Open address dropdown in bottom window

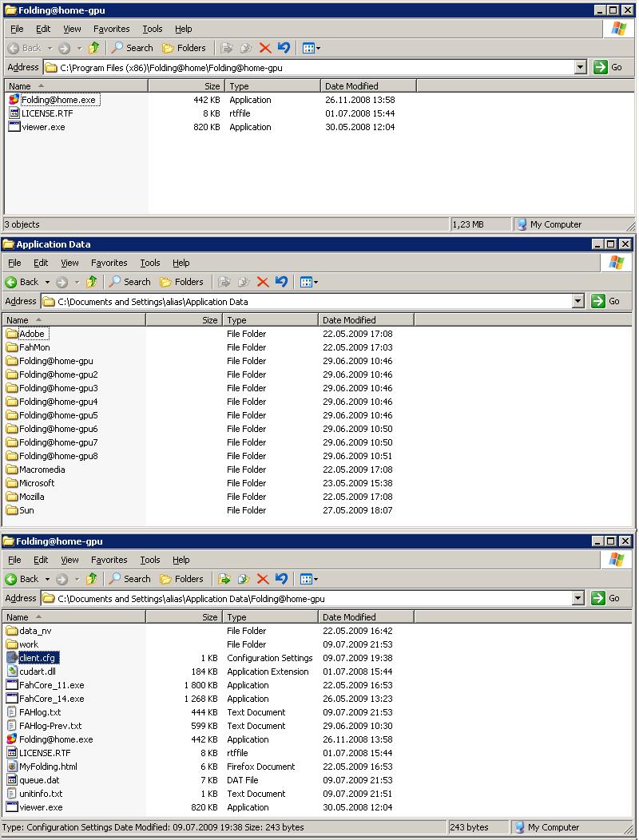[x=577, y=598]
